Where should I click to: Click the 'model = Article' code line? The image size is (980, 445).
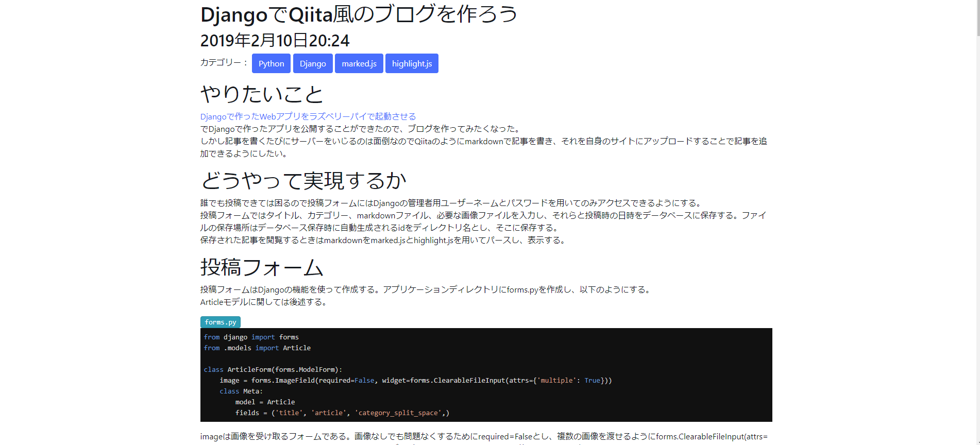[x=265, y=402]
